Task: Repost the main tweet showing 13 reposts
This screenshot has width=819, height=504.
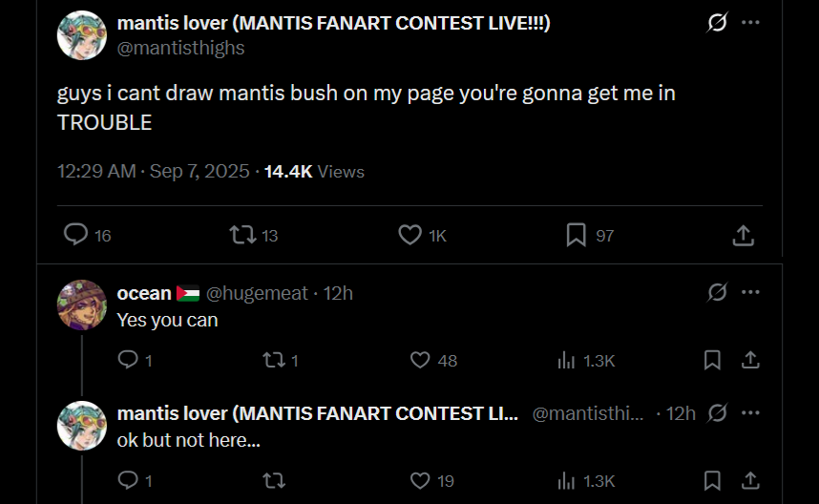Action: pyautogui.click(x=254, y=235)
